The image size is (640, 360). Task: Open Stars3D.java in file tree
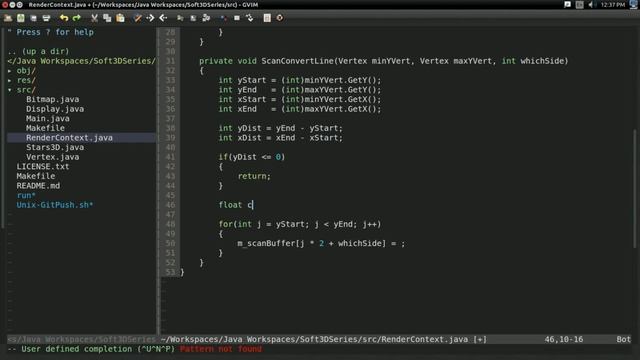coord(55,147)
